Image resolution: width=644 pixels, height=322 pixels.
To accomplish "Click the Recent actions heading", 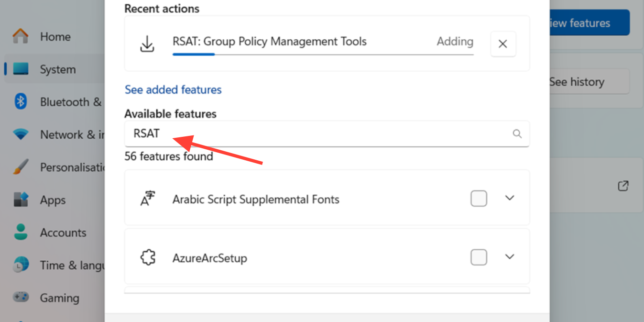I will [162, 8].
